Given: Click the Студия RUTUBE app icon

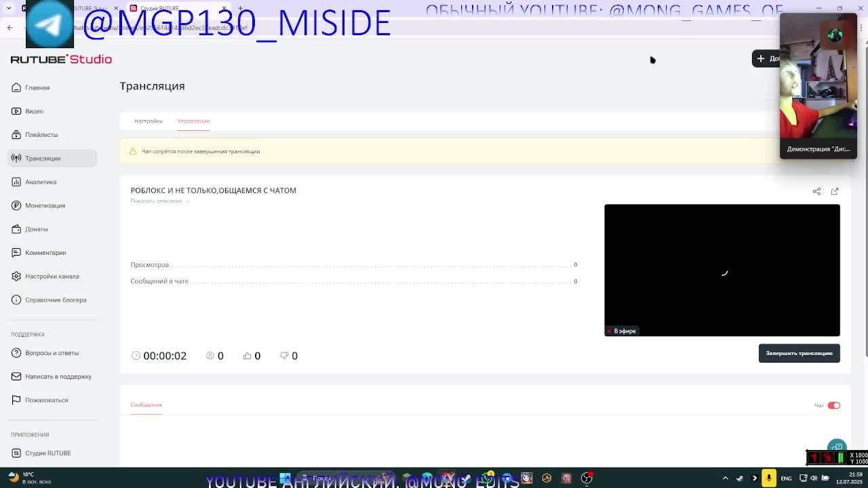Looking at the screenshot, I should click(16, 453).
